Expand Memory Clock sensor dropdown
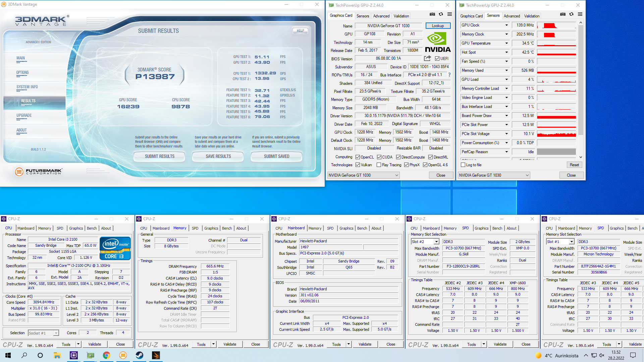The width and height of the screenshot is (644, 362). pos(506,34)
